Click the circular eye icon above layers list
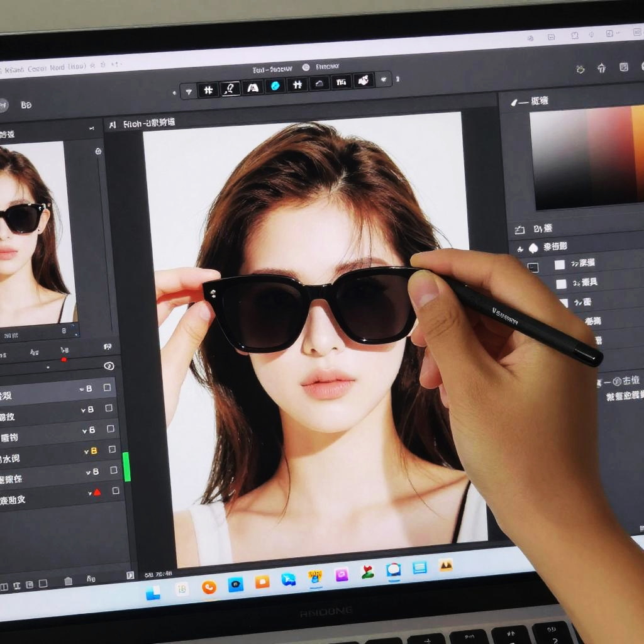 tap(109, 366)
